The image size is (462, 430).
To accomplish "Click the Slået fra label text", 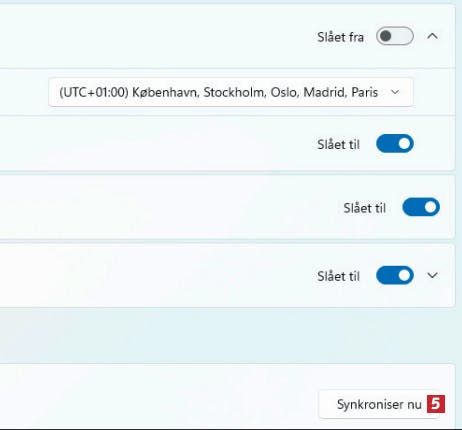I will (340, 37).
